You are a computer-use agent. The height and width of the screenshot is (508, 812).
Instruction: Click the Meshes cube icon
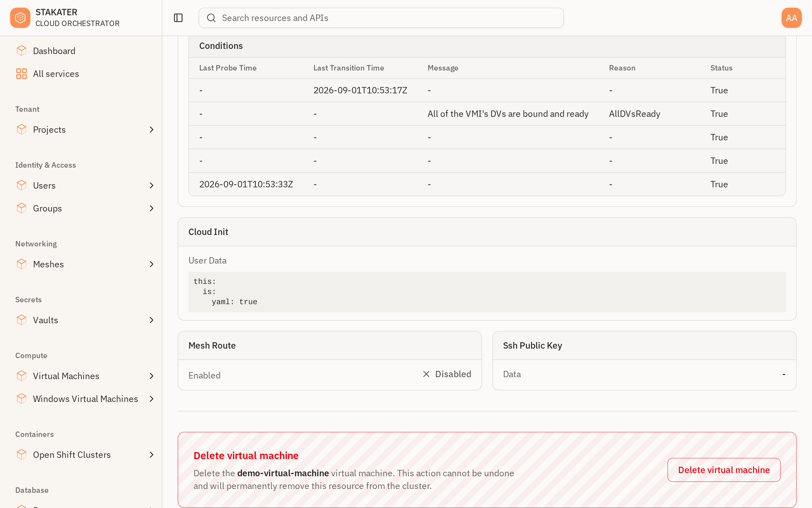22,264
